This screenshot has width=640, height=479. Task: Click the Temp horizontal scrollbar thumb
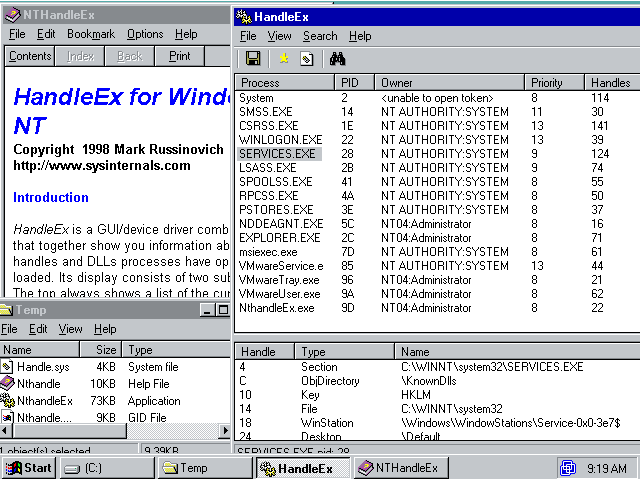click(69, 430)
